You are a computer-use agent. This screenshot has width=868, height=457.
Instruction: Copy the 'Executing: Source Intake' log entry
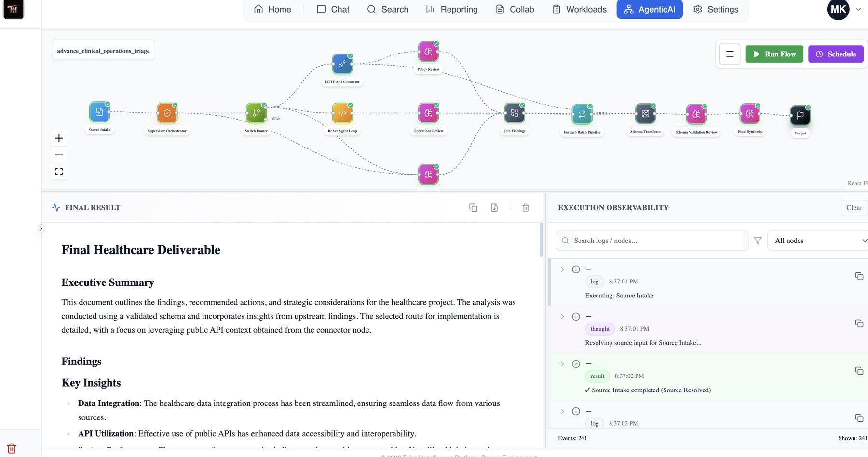point(859,276)
